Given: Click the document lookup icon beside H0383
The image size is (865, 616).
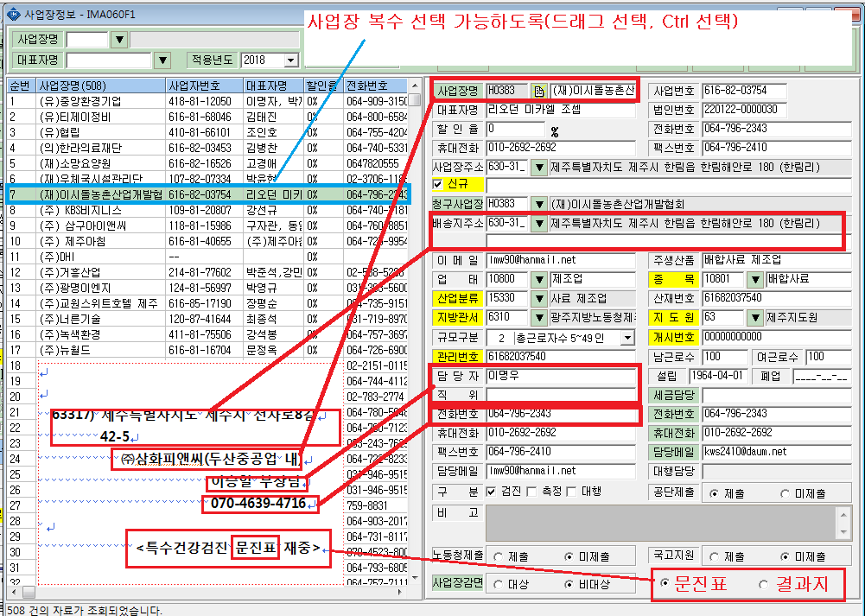Looking at the screenshot, I should [x=539, y=91].
